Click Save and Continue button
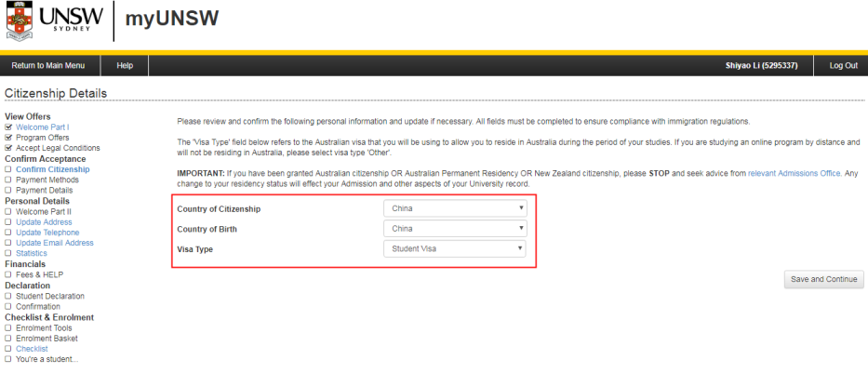 point(823,279)
